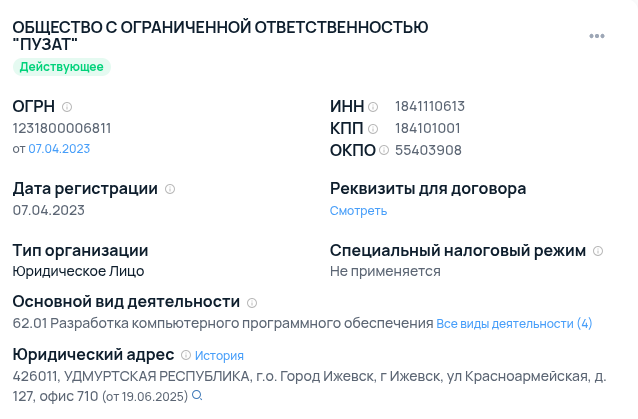Expand Все виды деятельности (4)
The image size is (638, 419).
tap(514, 324)
